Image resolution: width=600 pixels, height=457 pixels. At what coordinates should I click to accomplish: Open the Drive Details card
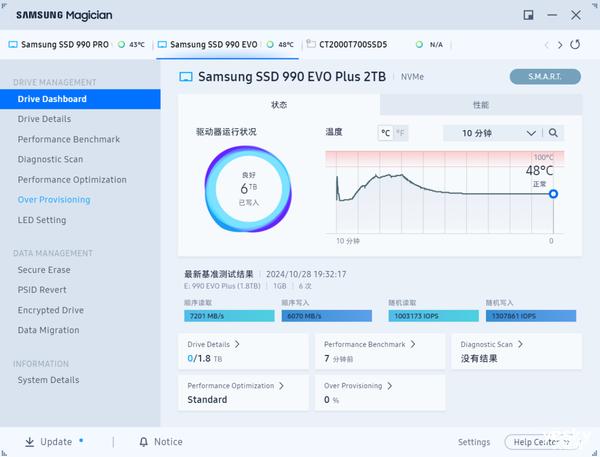pos(243,351)
